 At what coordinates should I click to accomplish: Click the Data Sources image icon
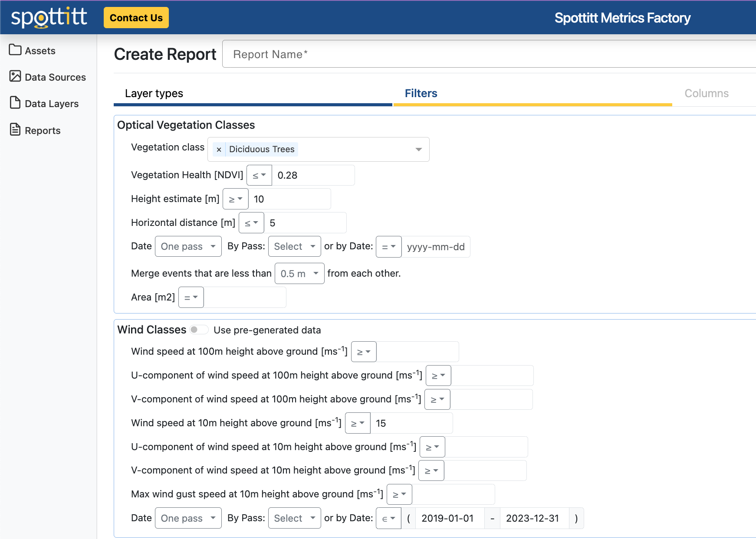(15, 77)
